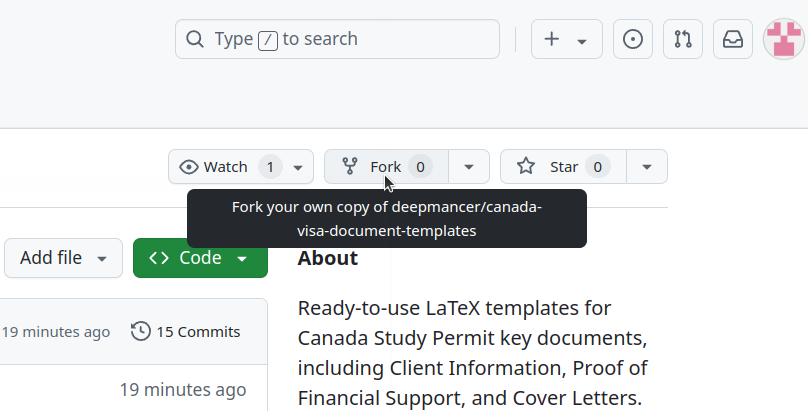Expand the Fork options dropdown arrow
This screenshot has height=411, width=808.
click(469, 167)
